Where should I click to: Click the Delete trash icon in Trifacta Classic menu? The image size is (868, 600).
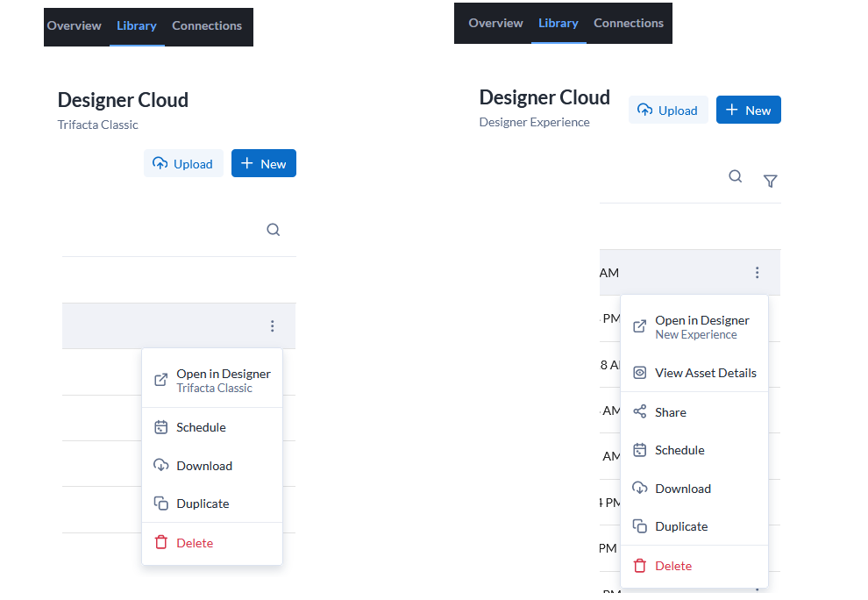pos(162,542)
